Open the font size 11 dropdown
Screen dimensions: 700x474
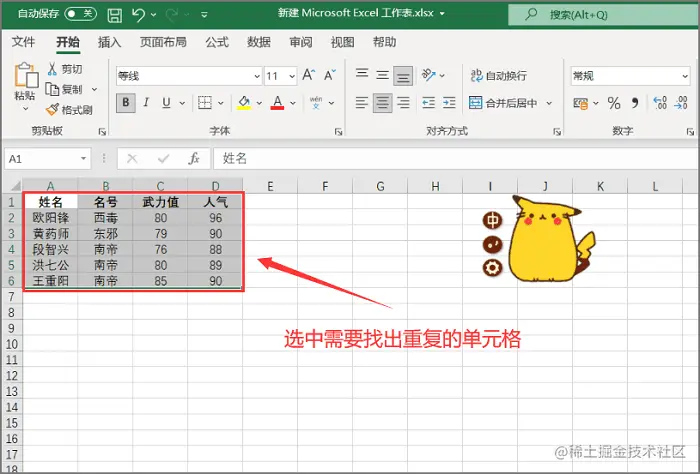tap(292, 76)
